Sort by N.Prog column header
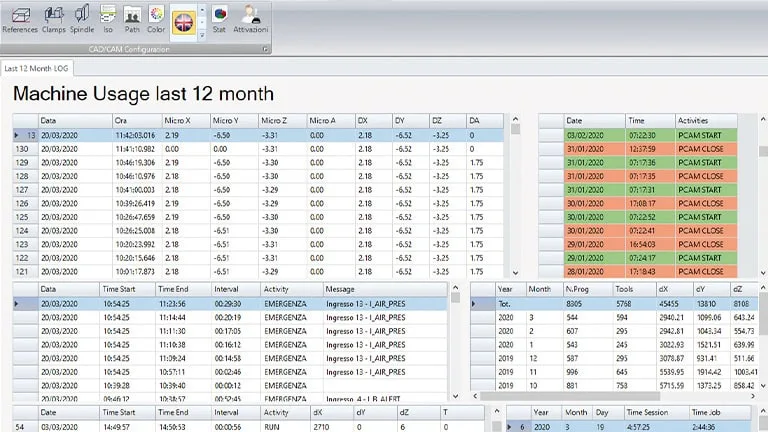Screen dimensions: 768x432 click(587, 289)
